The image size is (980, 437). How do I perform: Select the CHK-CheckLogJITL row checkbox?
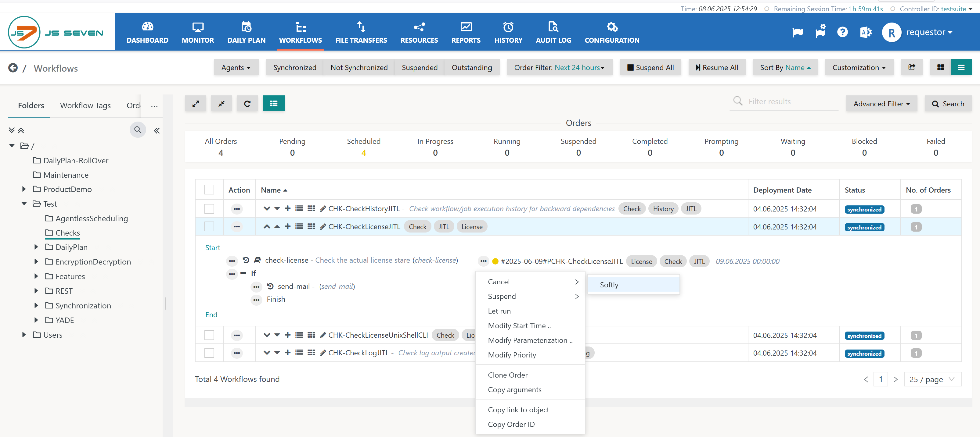coord(209,353)
